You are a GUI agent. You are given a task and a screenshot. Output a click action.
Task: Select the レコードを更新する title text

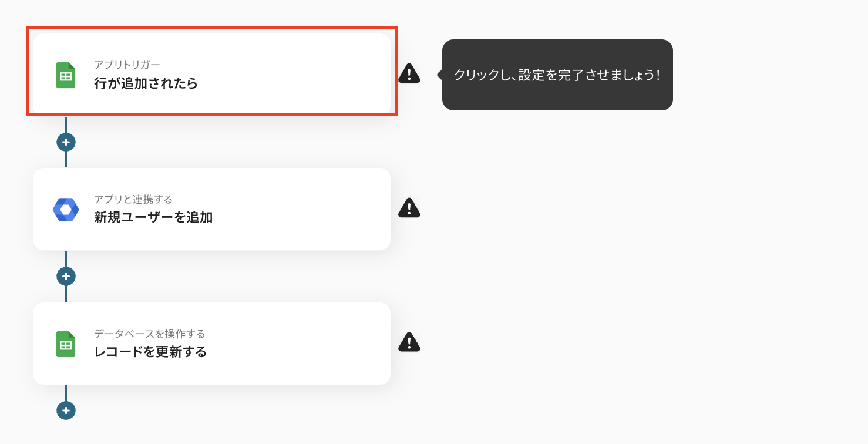[150, 352]
